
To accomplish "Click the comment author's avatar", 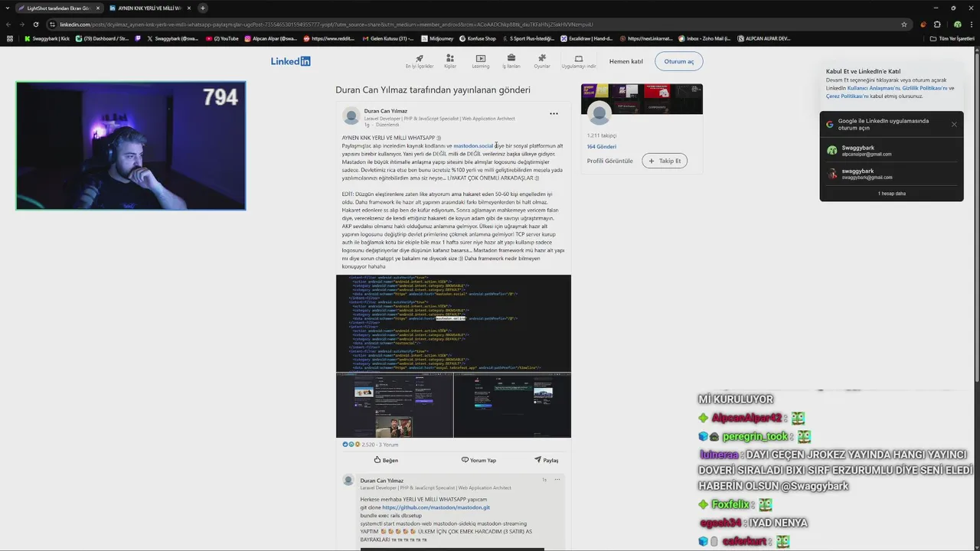I will coord(348,481).
